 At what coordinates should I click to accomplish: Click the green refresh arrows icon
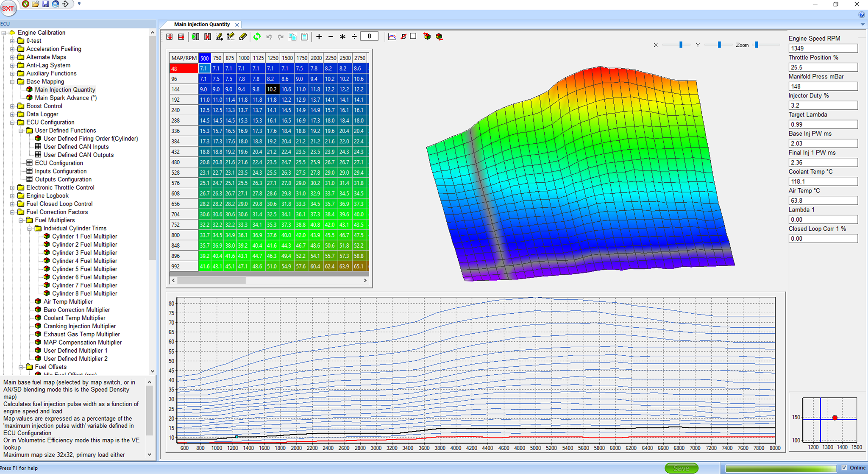(257, 37)
